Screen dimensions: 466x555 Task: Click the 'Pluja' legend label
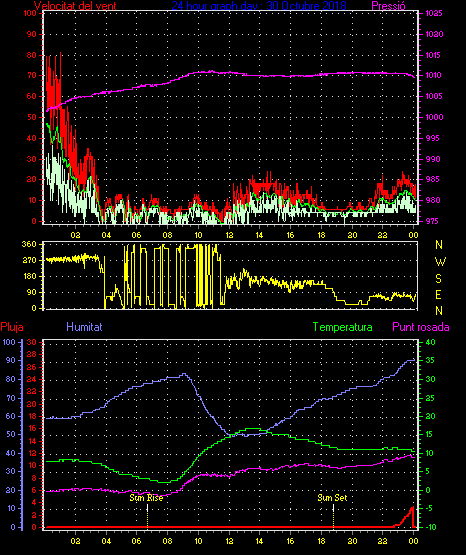[12, 327]
